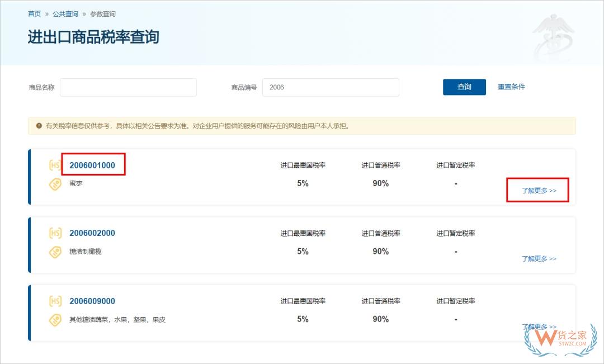Screen dimensions: 604x364
Task: Open commodity code 2006009000
Action: coord(92,301)
